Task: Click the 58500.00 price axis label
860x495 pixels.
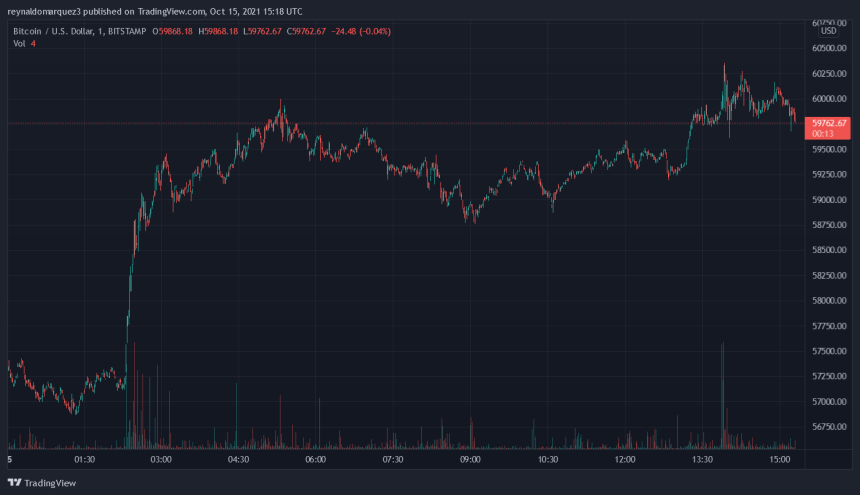Action: coord(829,250)
